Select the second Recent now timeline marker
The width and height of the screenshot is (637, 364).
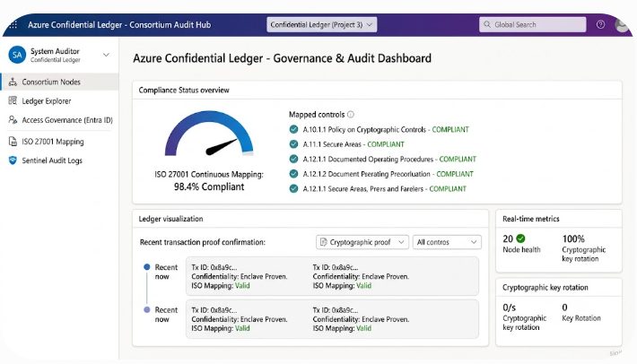(146, 309)
